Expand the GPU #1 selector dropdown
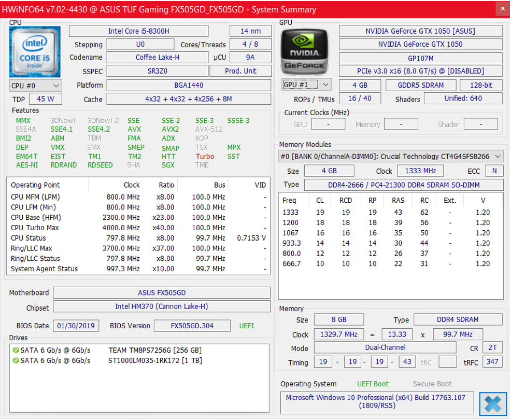The image size is (511, 420). (306, 84)
